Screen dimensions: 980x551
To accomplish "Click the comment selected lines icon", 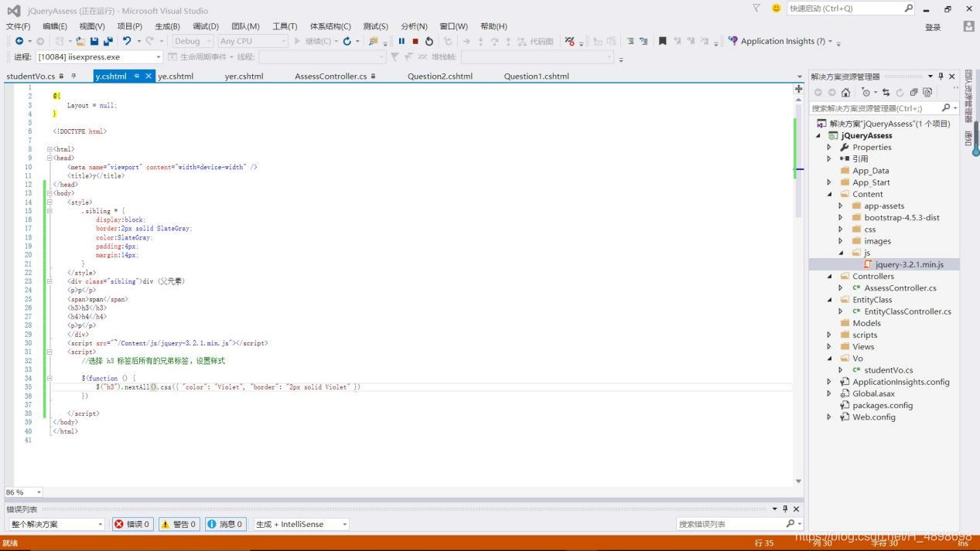I will (630, 41).
